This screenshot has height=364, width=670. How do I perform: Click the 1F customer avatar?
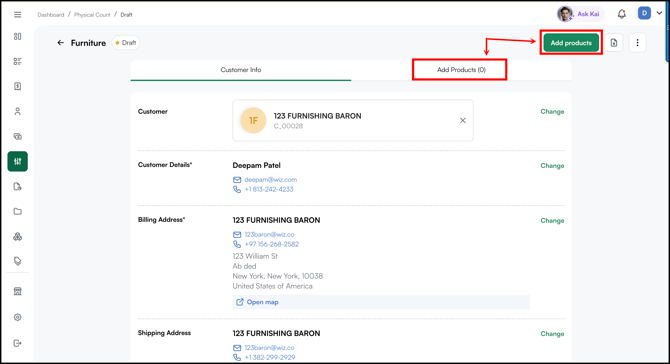coord(253,120)
